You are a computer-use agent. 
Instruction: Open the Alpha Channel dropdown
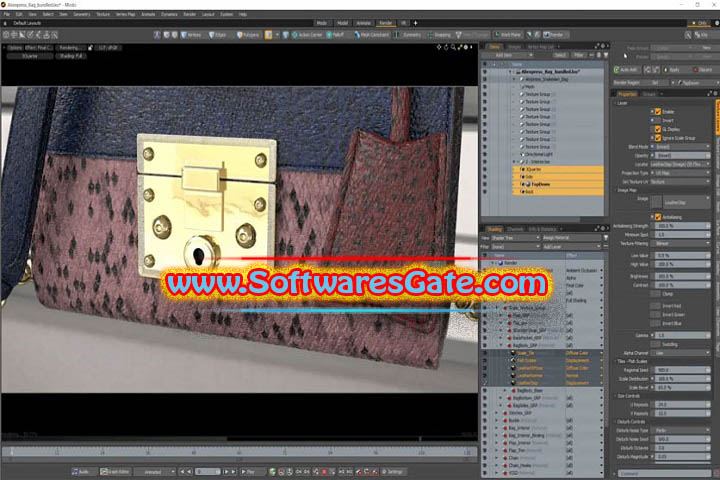[x=682, y=353]
